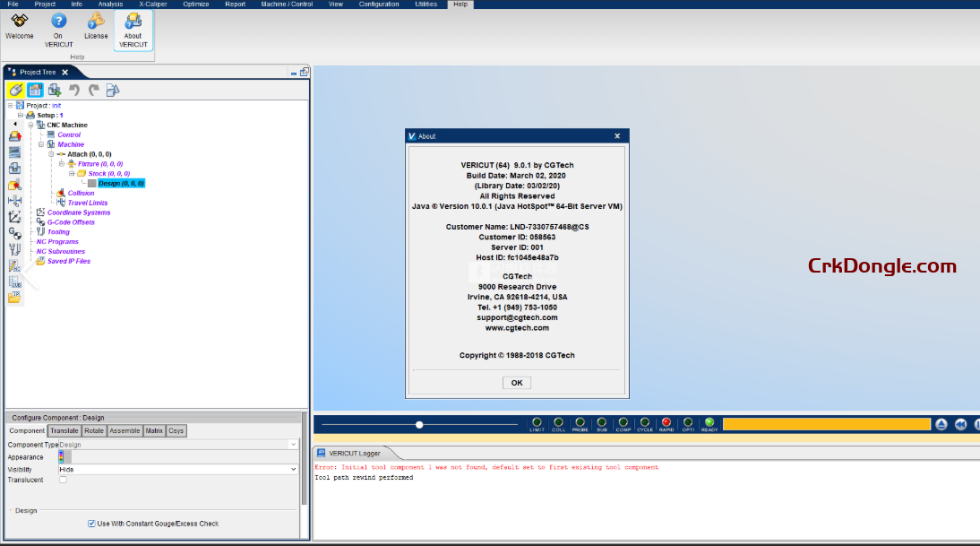The height and width of the screenshot is (546, 980).
Task: Toggle the Translucent checkbox
Action: (x=62, y=480)
